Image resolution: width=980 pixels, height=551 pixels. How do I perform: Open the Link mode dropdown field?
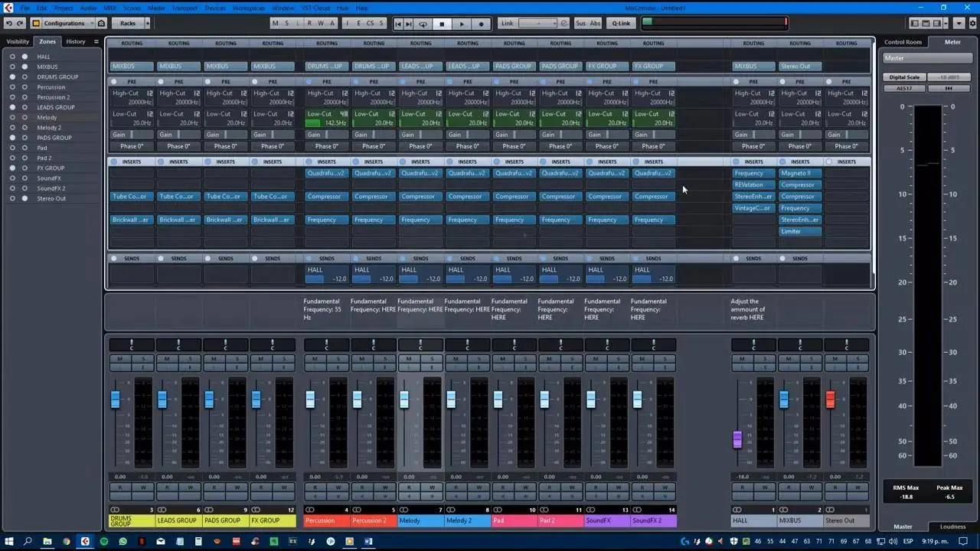536,24
